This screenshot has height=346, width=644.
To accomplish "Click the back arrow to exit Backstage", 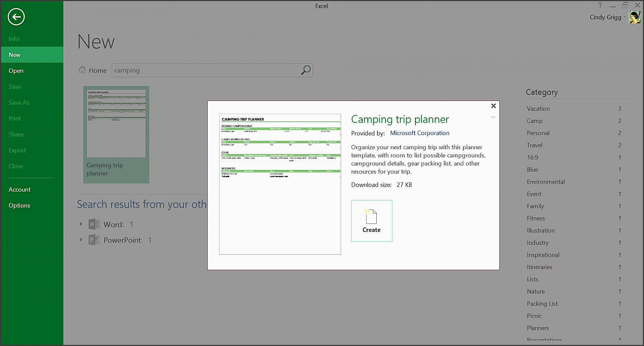I will 16,17.
